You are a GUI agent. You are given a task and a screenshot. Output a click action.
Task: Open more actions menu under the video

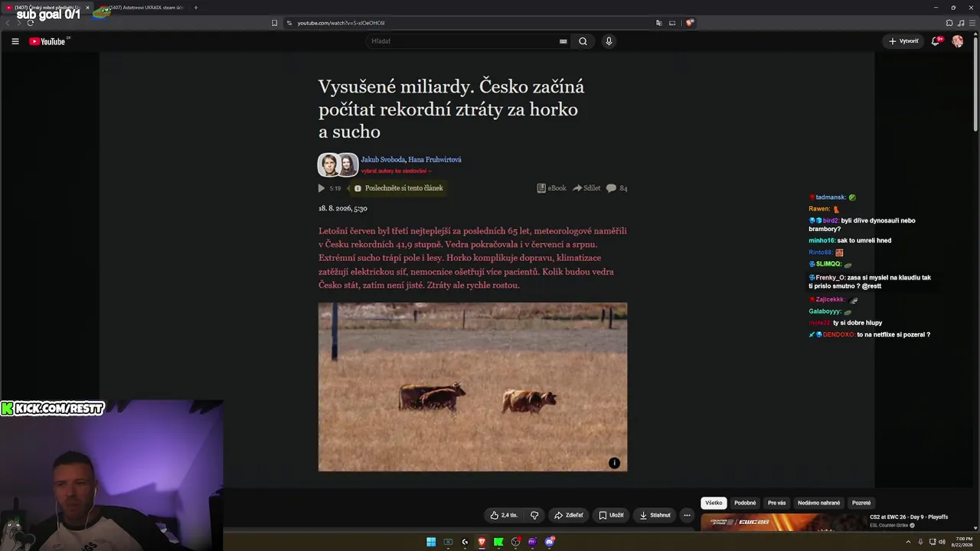pyautogui.click(x=687, y=515)
